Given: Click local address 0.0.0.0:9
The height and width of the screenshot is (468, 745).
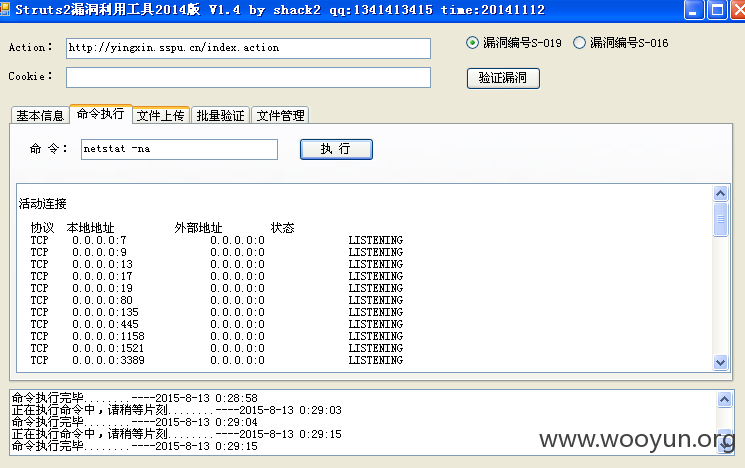Looking at the screenshot, I should point(99,252).
